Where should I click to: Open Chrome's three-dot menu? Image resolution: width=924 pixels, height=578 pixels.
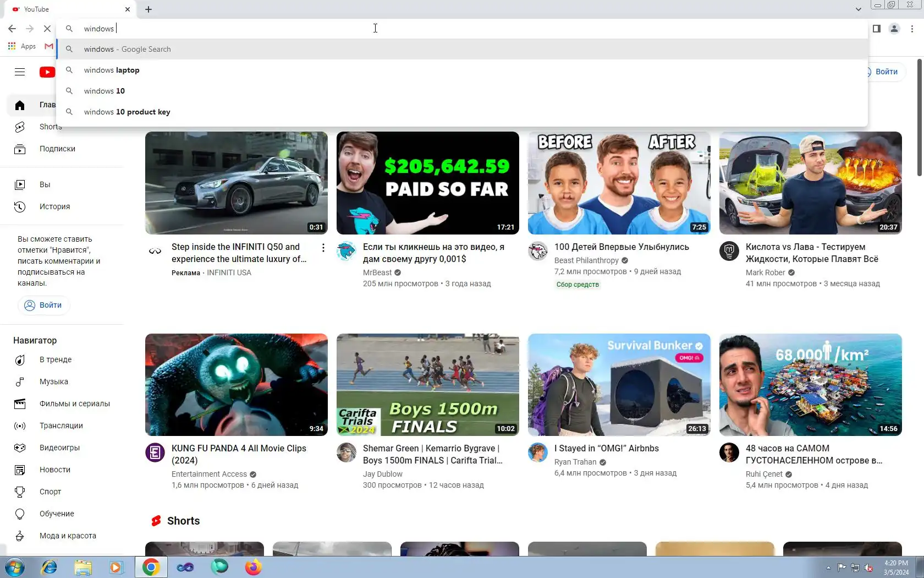pyautogui.click(x=912, y=29)
